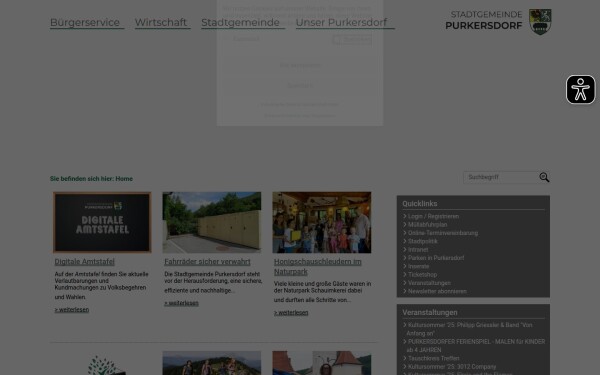Open the Newsletter abonnieren quicklink
The image size is (600, 375).
[437, 292]
